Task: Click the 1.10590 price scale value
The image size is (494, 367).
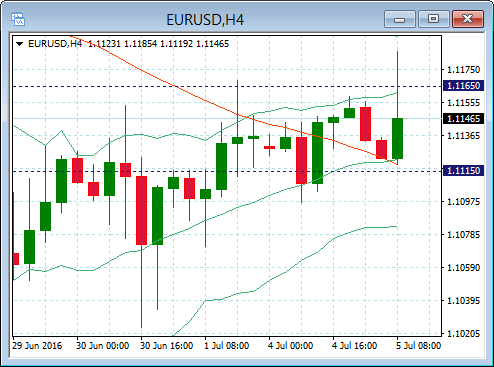Action: tap(463, 268)
